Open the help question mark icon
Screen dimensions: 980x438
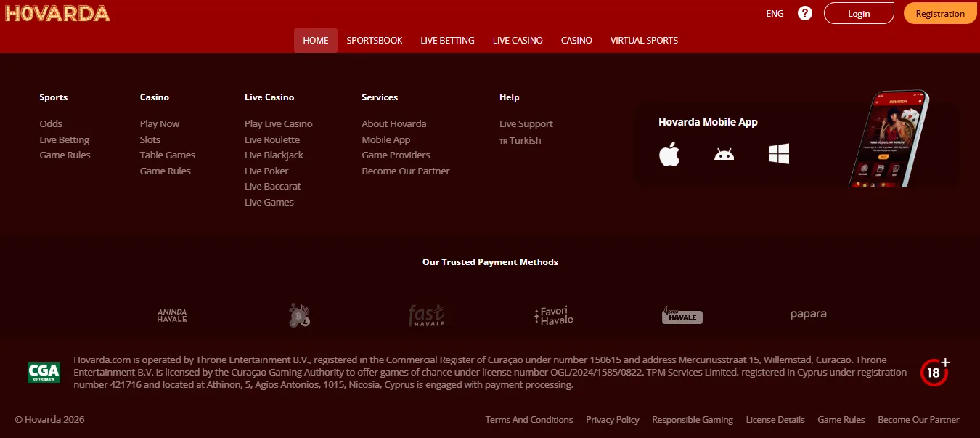tap(804, 13)
